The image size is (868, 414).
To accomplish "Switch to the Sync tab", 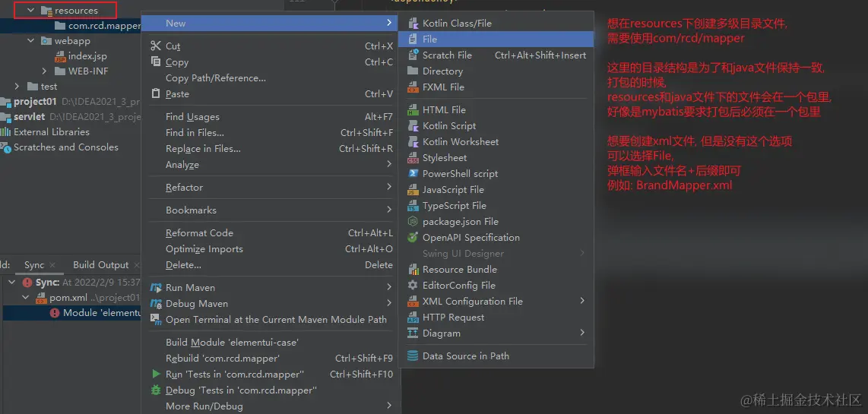I will pos(33,265).
